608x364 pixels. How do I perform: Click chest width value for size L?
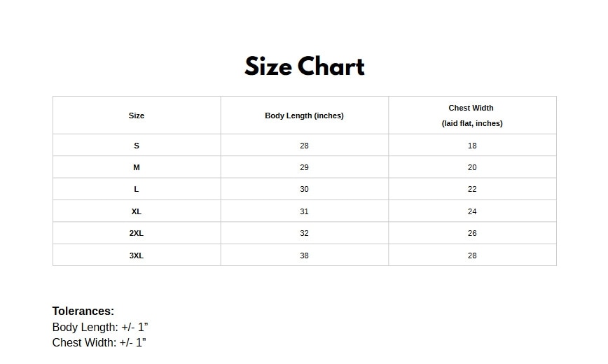pyautogui.click(x=472, y=189)
